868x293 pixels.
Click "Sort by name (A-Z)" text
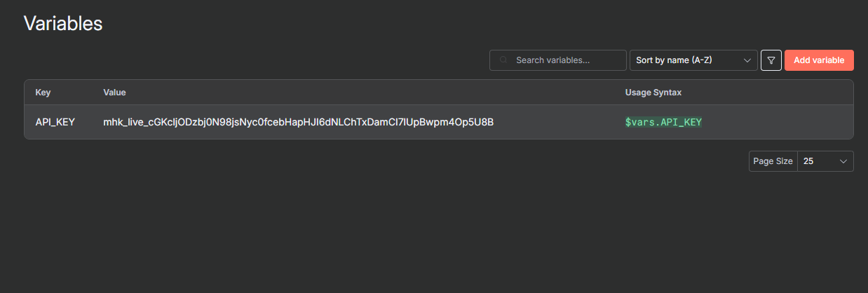pyautogui.click(x=674, y=60)
